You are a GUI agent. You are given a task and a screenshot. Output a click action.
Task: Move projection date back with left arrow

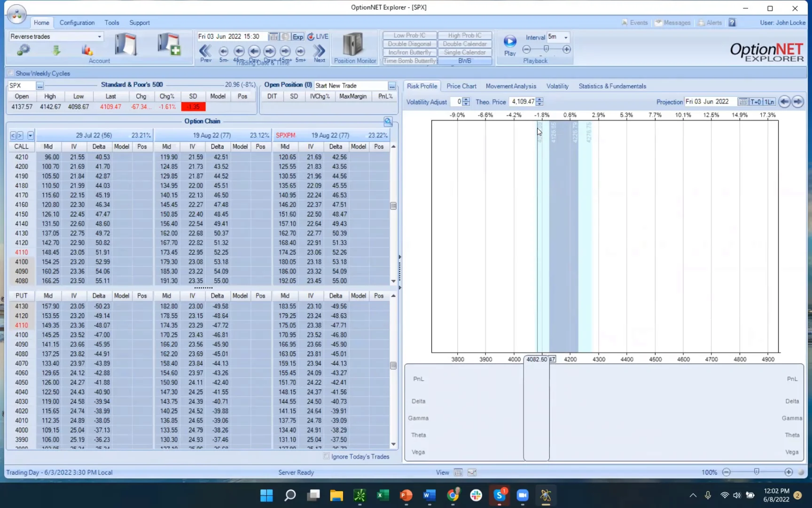point(784,102)
